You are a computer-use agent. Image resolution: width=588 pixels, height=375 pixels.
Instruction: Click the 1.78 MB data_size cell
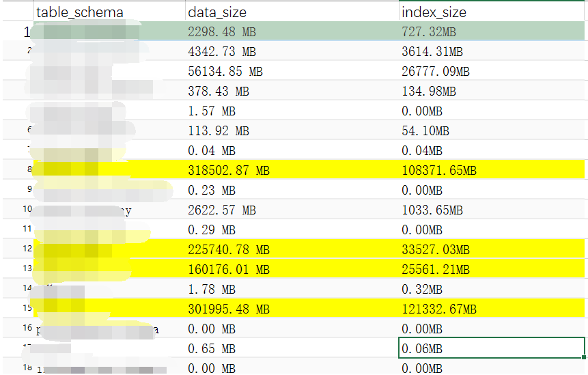click(x=211, y=289)
